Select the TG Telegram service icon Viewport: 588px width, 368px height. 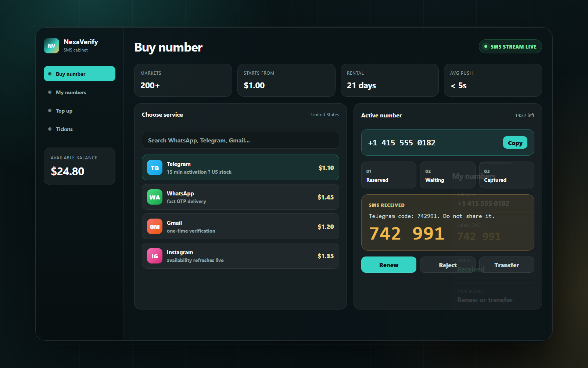[x=155, y=167]
